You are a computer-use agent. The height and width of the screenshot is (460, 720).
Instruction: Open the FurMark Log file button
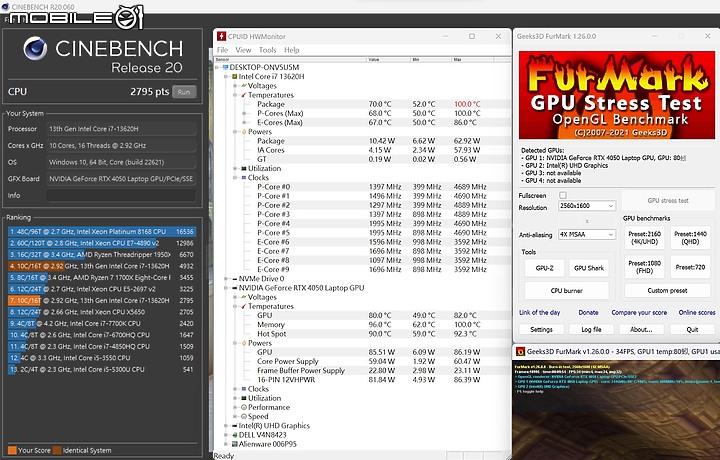(x=591, y=330)
